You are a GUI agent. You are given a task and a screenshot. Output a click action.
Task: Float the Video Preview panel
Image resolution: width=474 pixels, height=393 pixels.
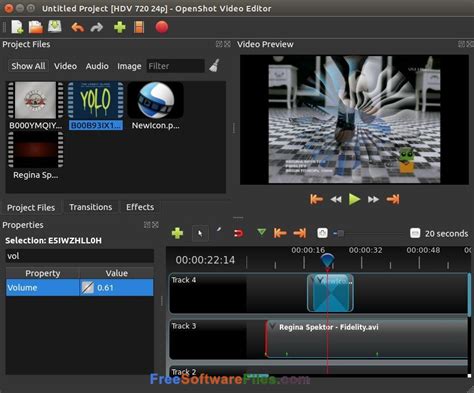[461, 44]
